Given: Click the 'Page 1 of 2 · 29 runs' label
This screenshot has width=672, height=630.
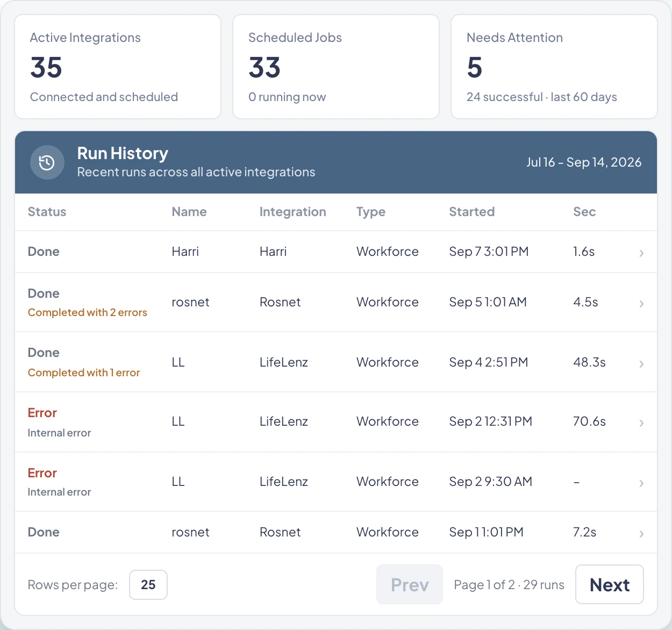Looking at the screenshot, I should (509, 585).
